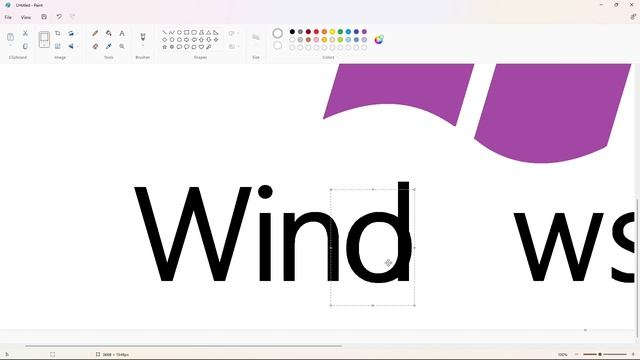Screen dimensions: 640x360
Task: Click the vertical scrollbar
Action: pos(637,267)
